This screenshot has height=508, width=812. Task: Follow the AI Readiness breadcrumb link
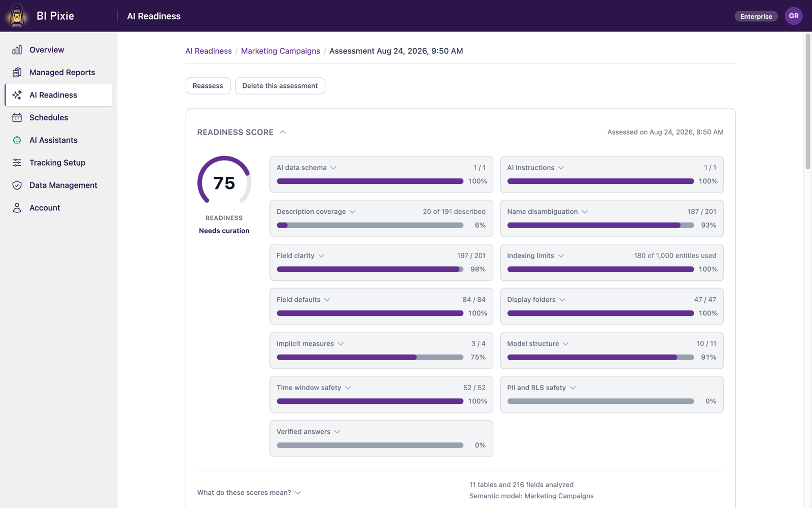[x=209, y=51]
